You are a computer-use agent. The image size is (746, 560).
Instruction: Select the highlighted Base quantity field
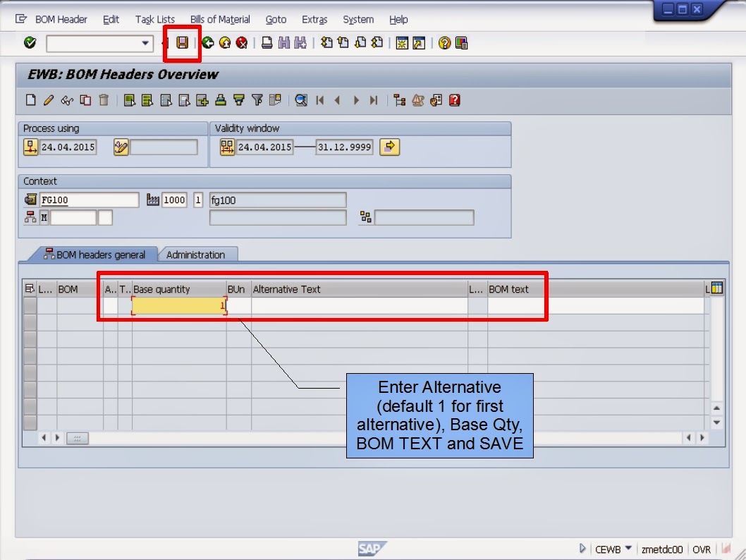[178, 305]
